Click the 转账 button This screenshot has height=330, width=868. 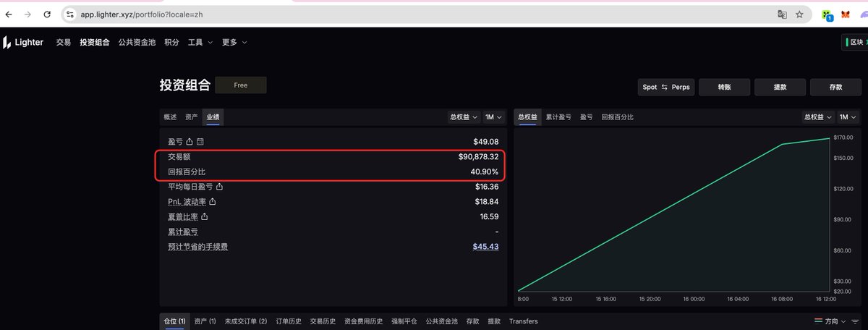724,87
